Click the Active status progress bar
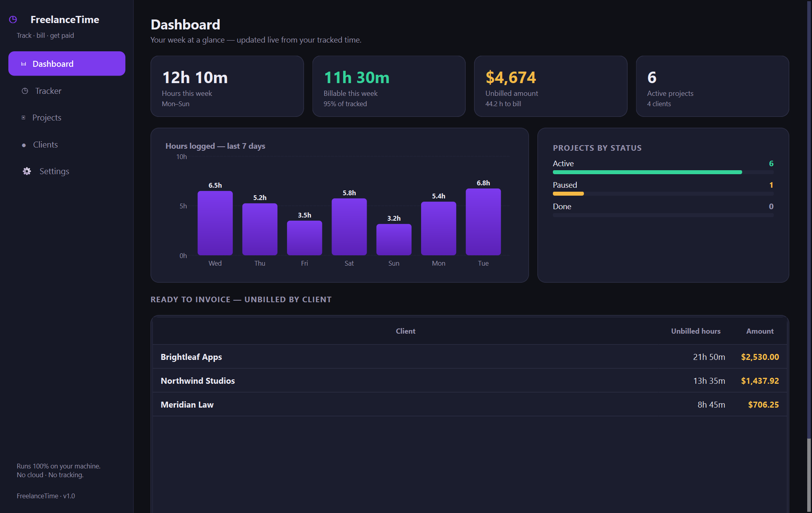Image resolution: width=812 pixels, height=513 pixels. point(663,172)
